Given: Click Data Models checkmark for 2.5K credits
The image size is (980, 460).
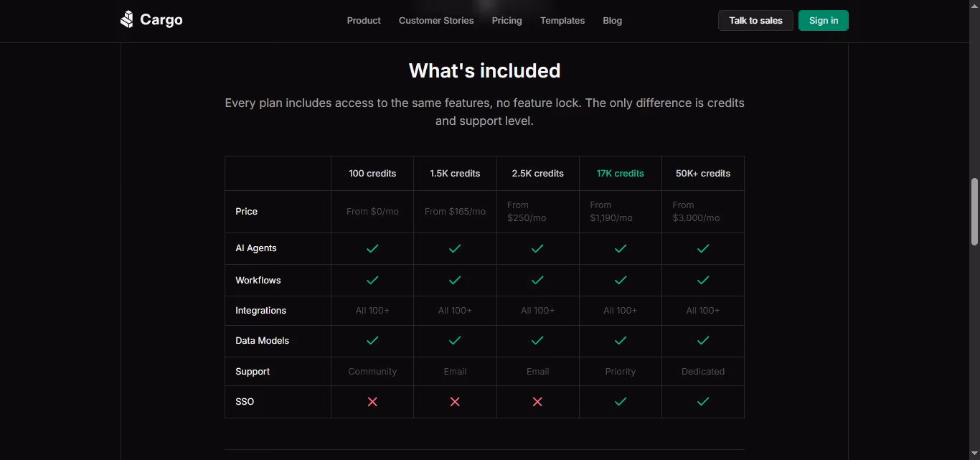Looking at the screenshot, I should tap(537, 341).
